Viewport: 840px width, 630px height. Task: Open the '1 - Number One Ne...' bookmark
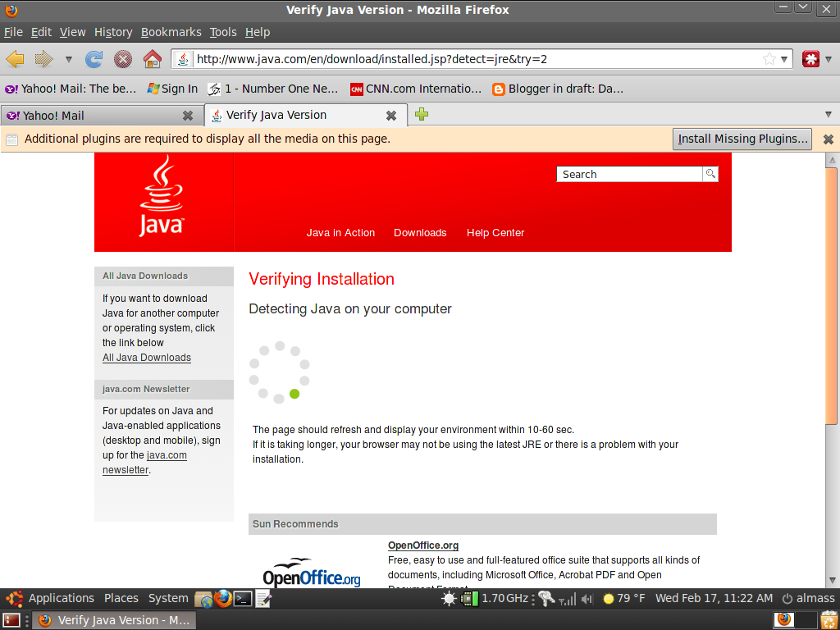(273, 89)
